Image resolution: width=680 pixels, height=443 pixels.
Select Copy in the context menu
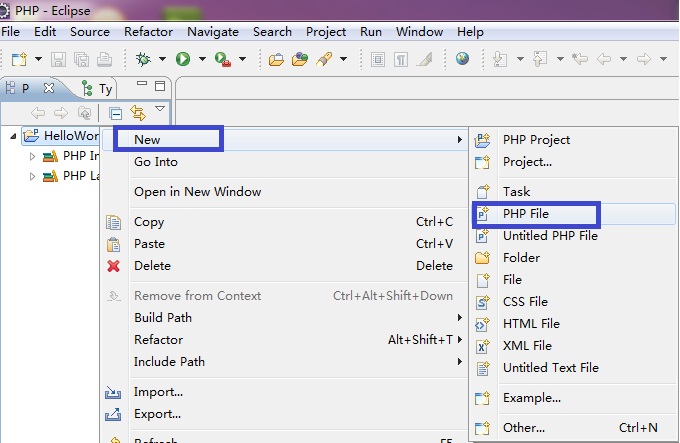click(x=285, y=222)
